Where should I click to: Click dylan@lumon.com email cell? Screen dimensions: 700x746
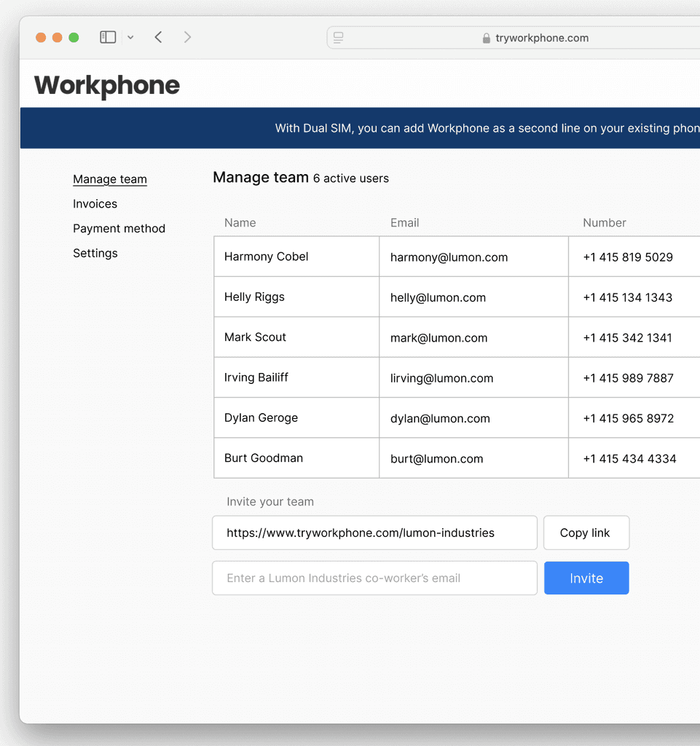(473, 419)
